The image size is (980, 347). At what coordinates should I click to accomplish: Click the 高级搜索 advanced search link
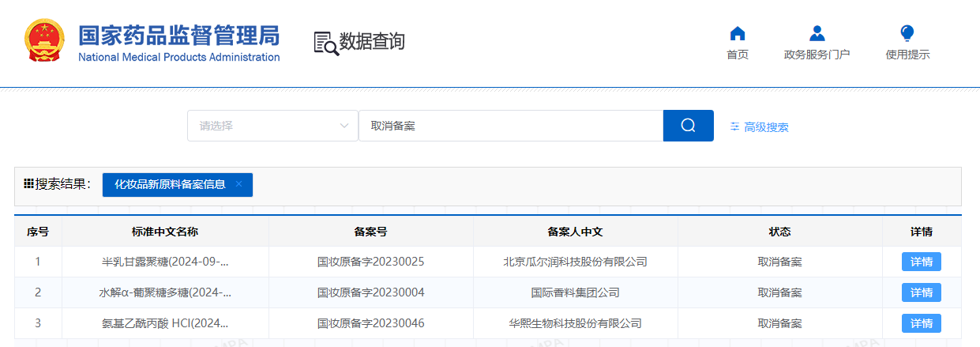(x=765, y=126)
